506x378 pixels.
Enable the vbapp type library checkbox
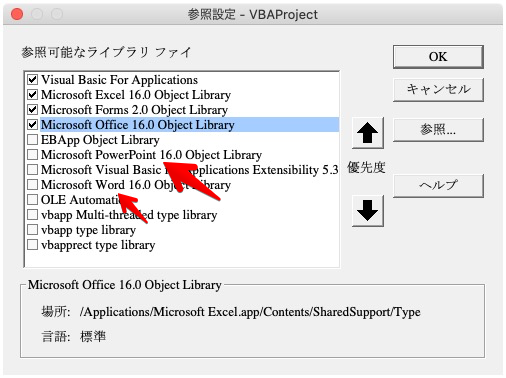click(x=32, y=230)
